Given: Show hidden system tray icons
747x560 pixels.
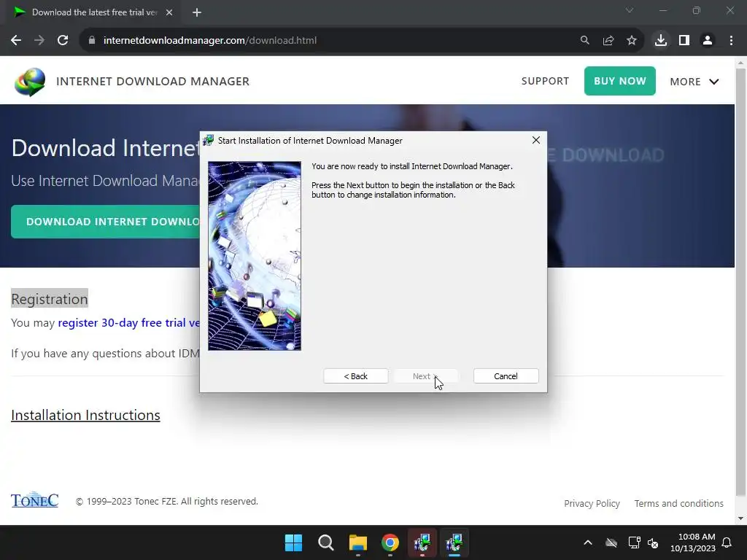Looking at the screenshot, I should 588,542.
